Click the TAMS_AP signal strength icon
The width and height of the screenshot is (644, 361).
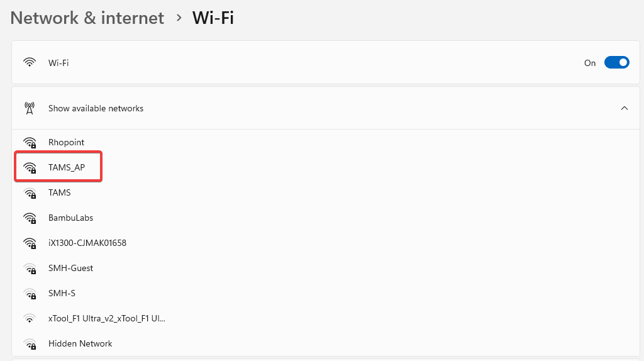click(x=30, y=168)
